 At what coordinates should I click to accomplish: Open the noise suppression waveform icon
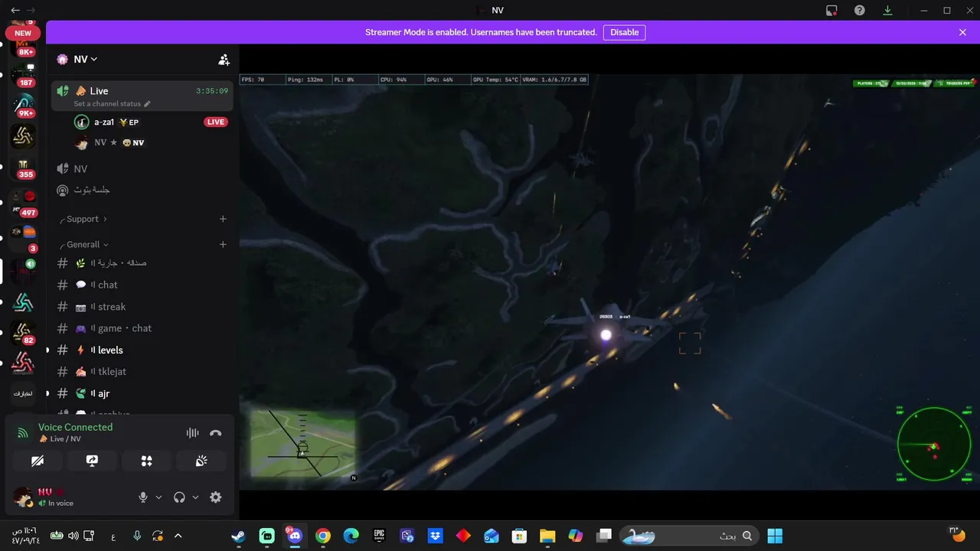click(x=193, y=433)
